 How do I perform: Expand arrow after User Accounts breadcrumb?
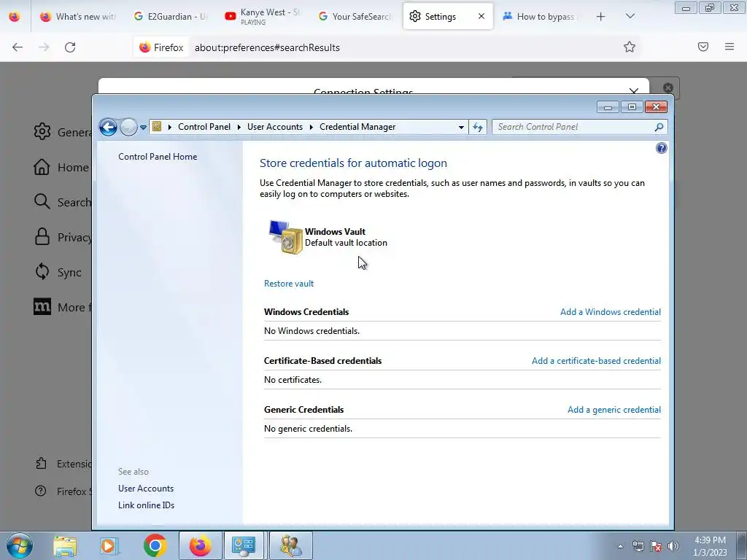(311, 127)
